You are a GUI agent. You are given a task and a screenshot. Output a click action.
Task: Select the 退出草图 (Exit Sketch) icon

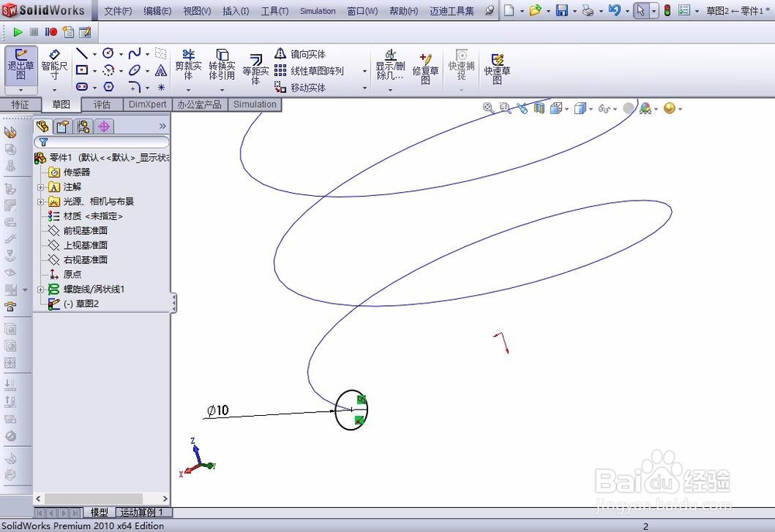20,66
